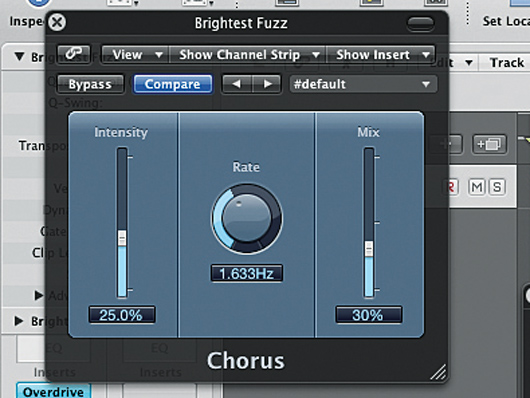Viewport: 530px width, 398px height.
Task: Click the 1.633Hz Rate value field
Action: click(247, 273)
